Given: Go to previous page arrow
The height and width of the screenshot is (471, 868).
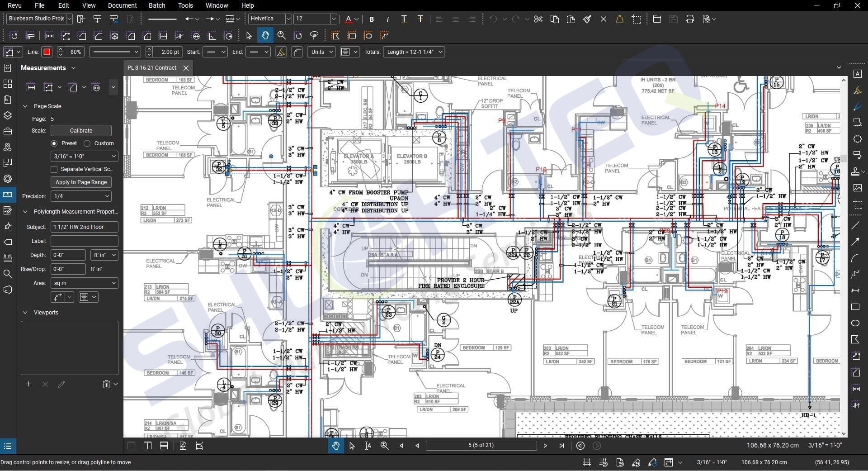Looking at the screenshot, I should (417, 446).
